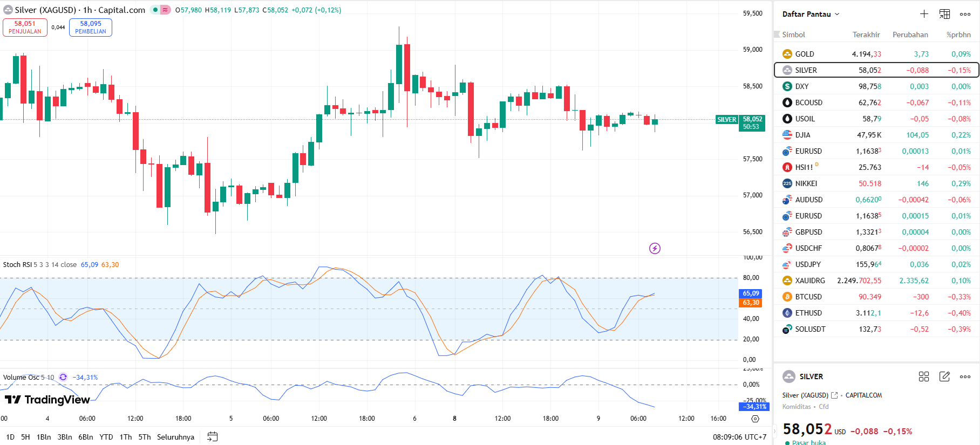The width and height of the screenshot is (980, 445).
Task: Collapse the right sidebar panel arrow
Action: click(x=775, y=430)
